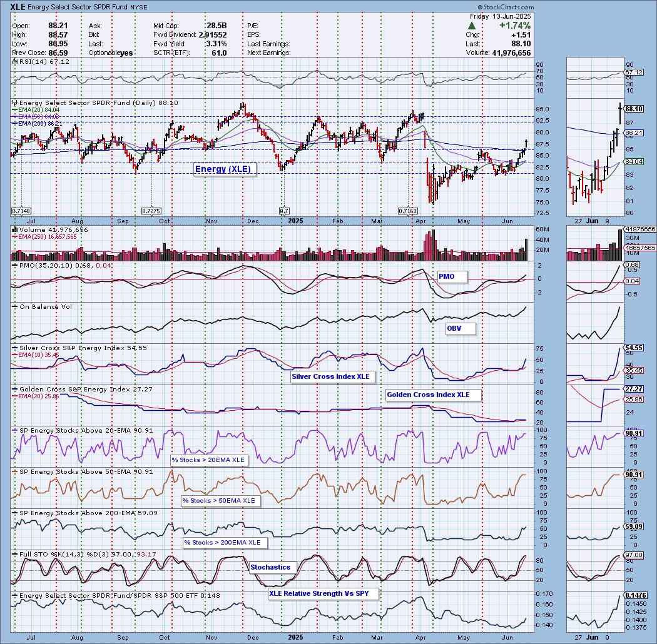Click the Open 88.21 value
The width and height of the screenshot is (657, 644).
tap(58, 26)
